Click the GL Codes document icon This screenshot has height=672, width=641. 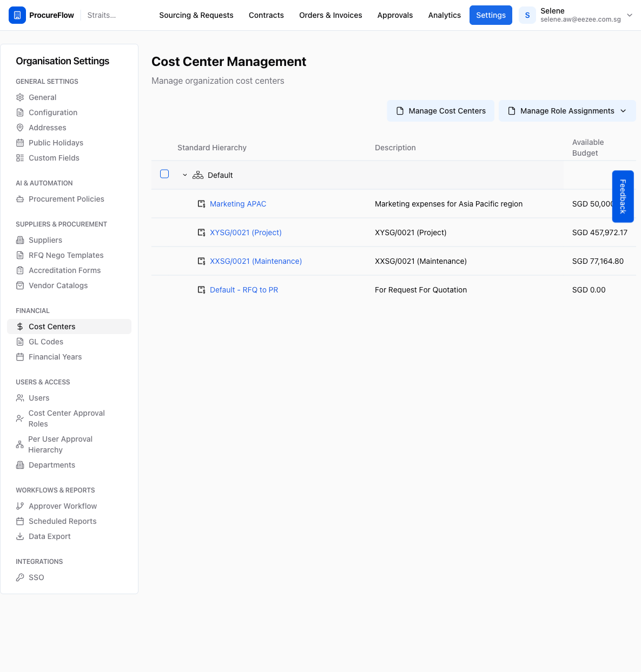(20, 342)
